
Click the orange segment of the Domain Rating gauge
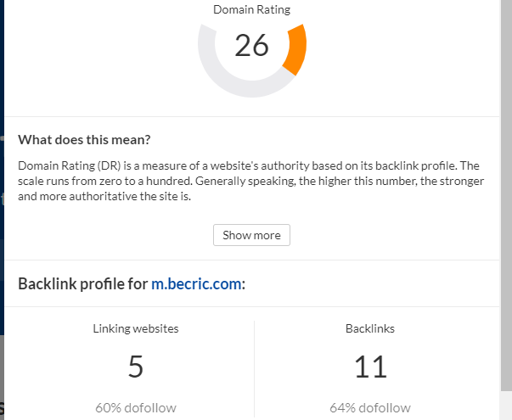click(295, 51)
